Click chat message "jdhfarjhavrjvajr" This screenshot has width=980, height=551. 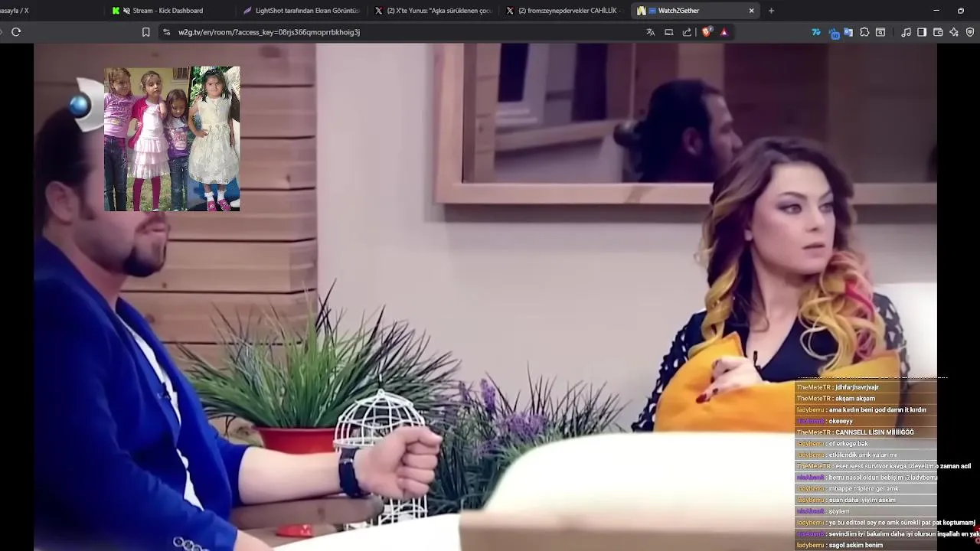coord(857,387)
